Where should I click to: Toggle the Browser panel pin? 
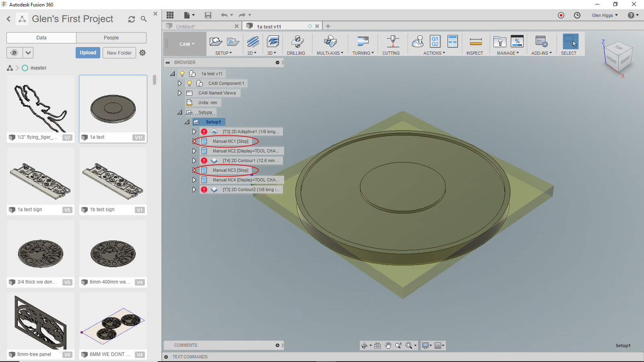point(277,62)
